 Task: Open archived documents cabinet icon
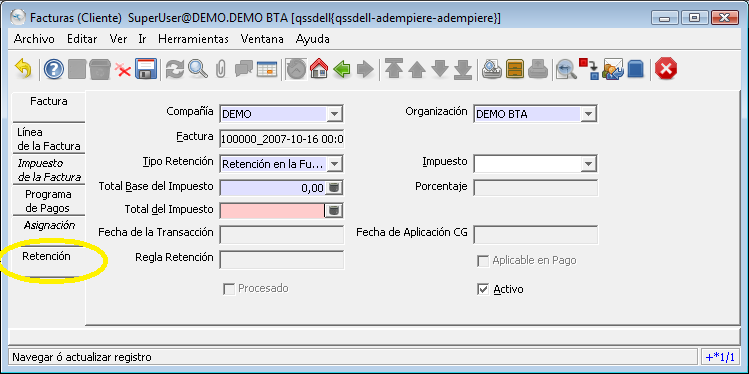pos(514,70)
